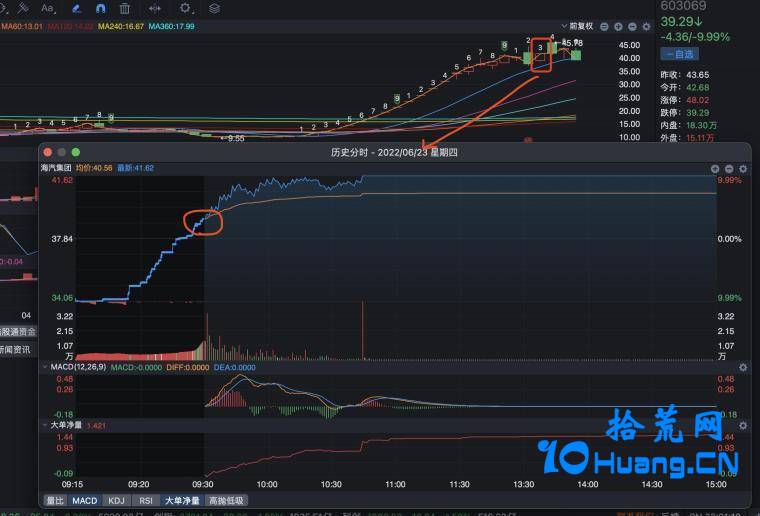Enable the 高抛低吸 indicator tab
This screenshot has width=760, height=516.
[x=226, y=500]
